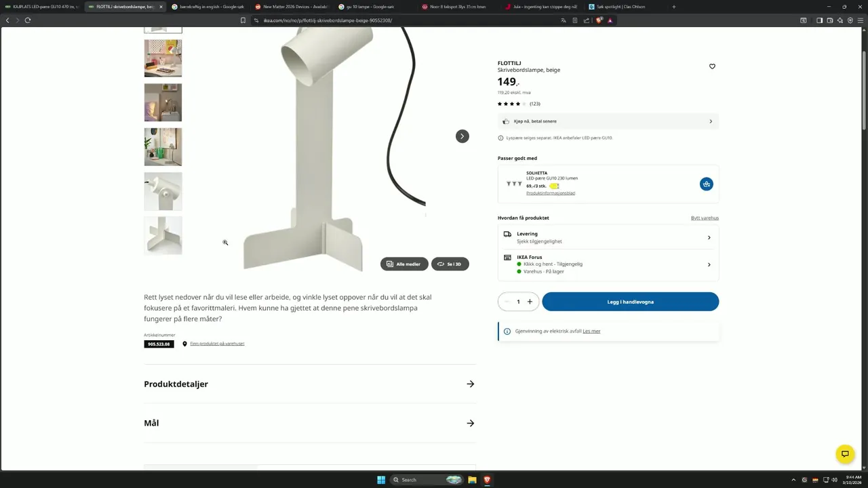868x488 pixels.
Task: Open IKEA Forus store availability details
Action: pos(608,264)
